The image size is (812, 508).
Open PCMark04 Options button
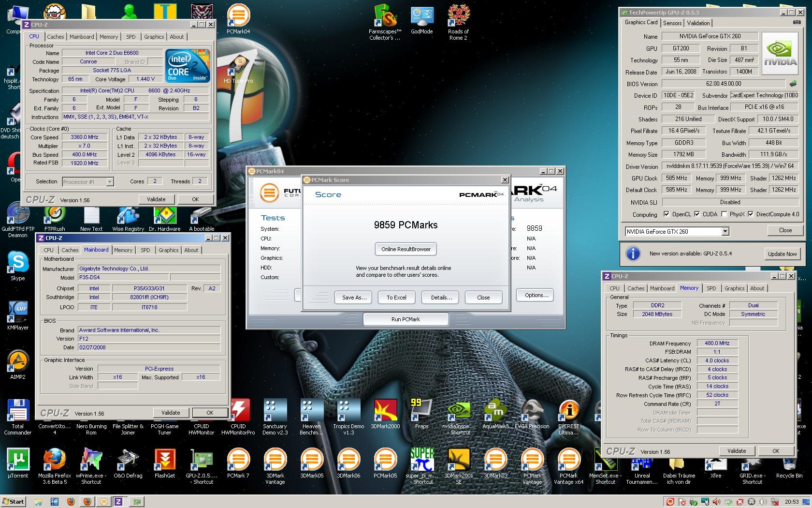tap(536, 295)
